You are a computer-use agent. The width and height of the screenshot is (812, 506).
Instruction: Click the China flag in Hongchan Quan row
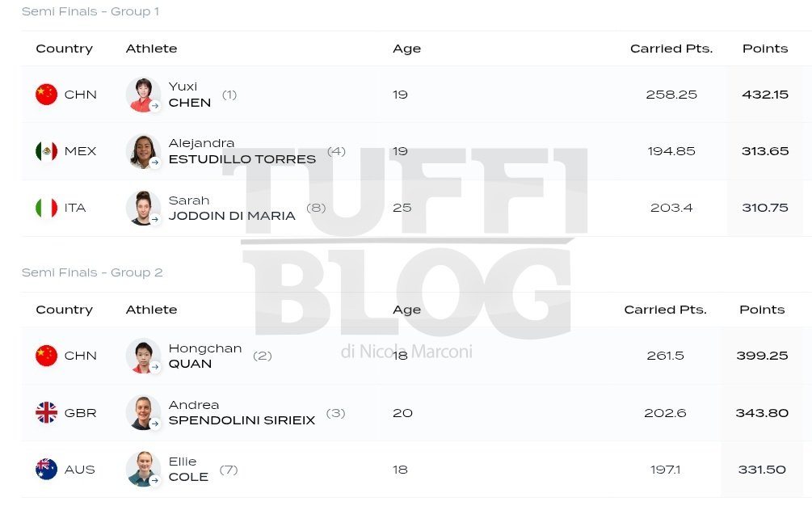pyautogui.click(x=46, y=356)
